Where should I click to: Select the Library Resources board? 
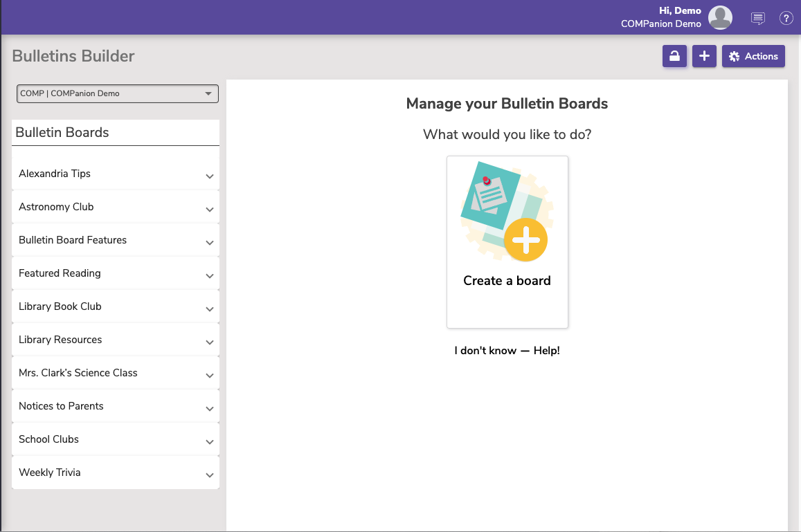click(60, 340)
